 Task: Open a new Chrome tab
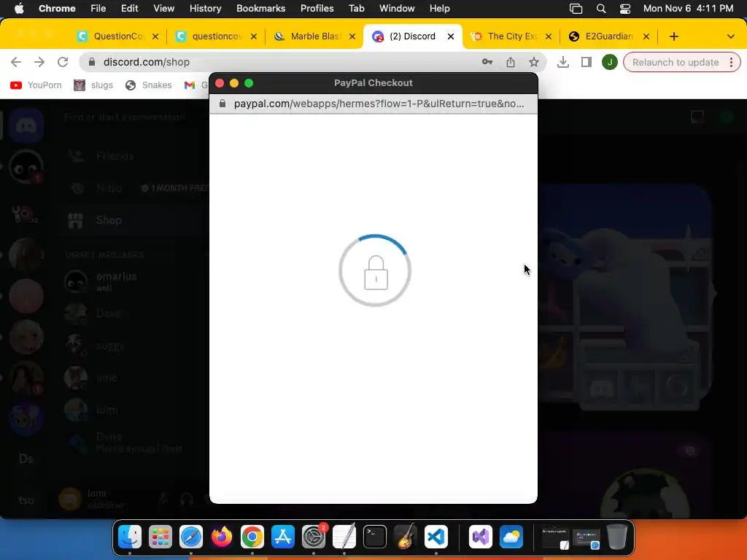coord(673,36)
